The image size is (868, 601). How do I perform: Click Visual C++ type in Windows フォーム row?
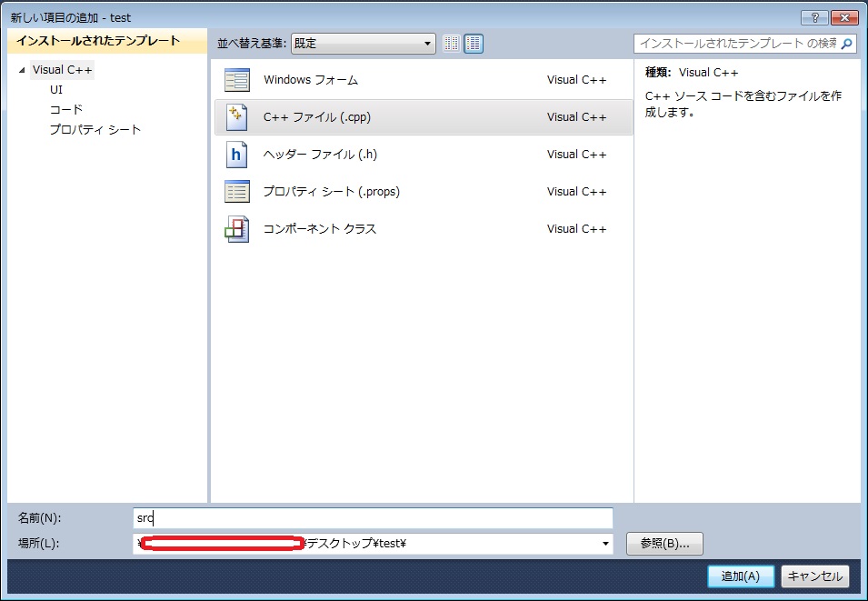pyautogui.click(x=577, y=80)
